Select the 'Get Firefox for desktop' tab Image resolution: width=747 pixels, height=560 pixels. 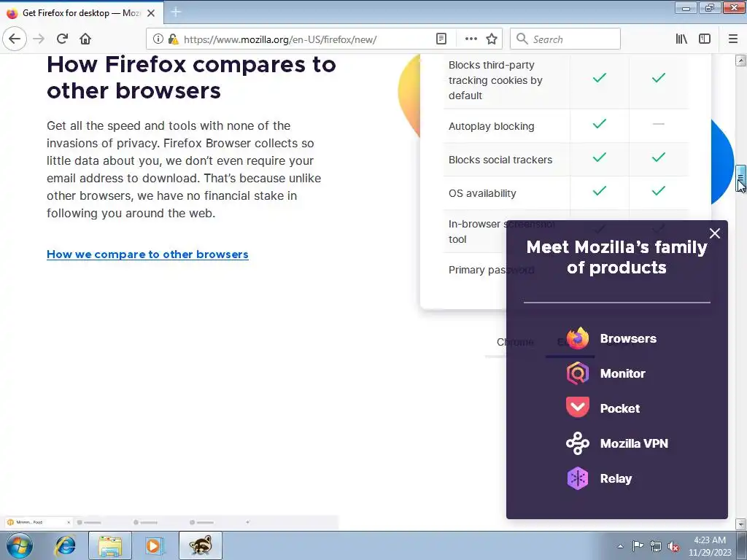point(81,13)
